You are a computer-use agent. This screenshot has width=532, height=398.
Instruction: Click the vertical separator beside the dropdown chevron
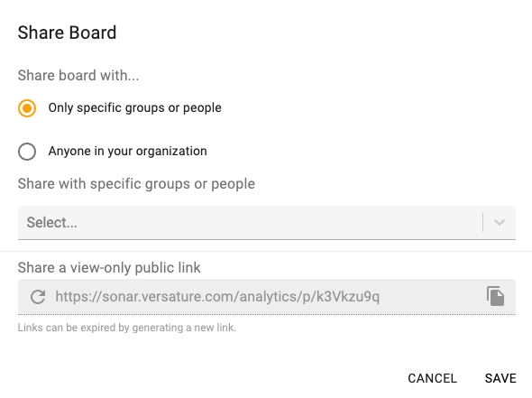click(482, 223)
